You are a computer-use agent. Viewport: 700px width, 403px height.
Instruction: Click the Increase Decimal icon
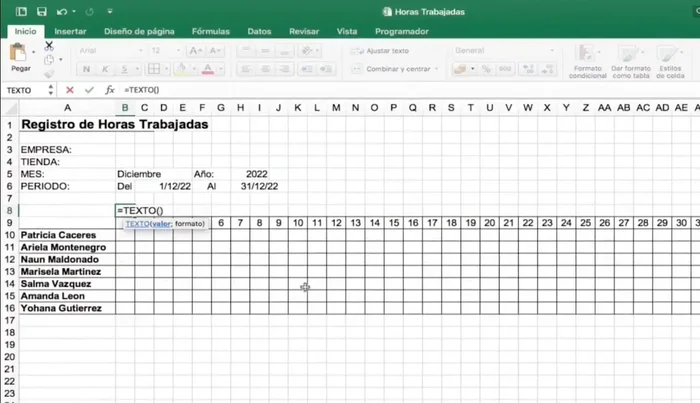[528, 69]
